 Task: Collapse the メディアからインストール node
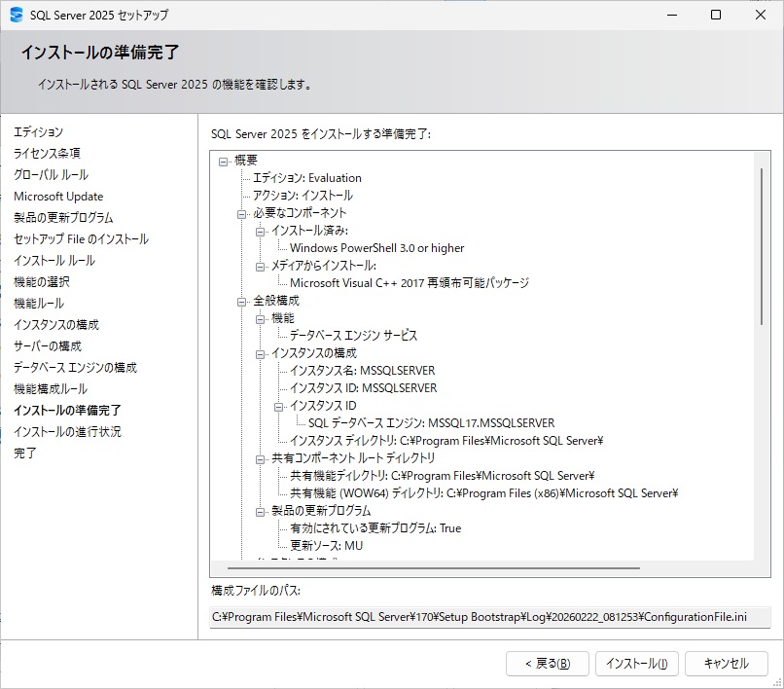(x=259, y=265)
